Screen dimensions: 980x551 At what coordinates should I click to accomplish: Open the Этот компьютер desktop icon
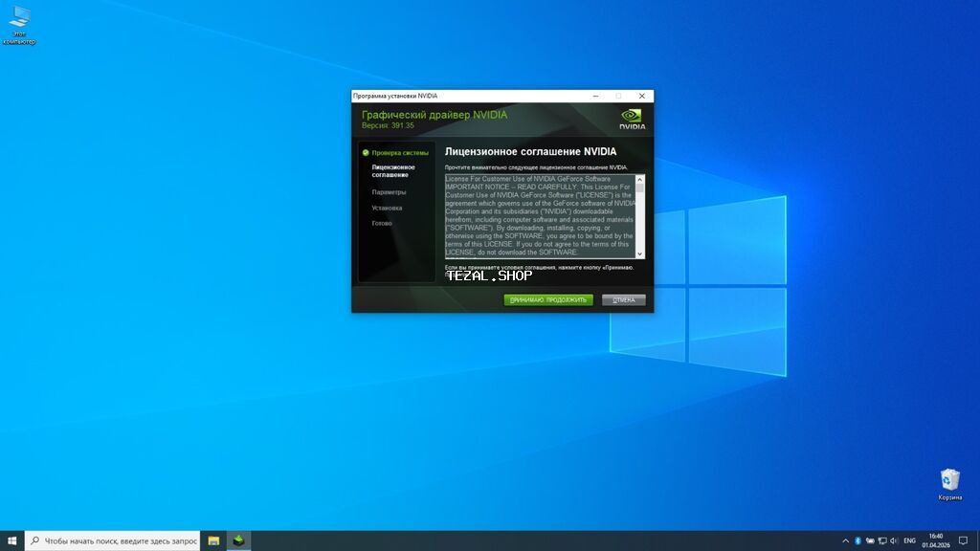pos(19,19)
